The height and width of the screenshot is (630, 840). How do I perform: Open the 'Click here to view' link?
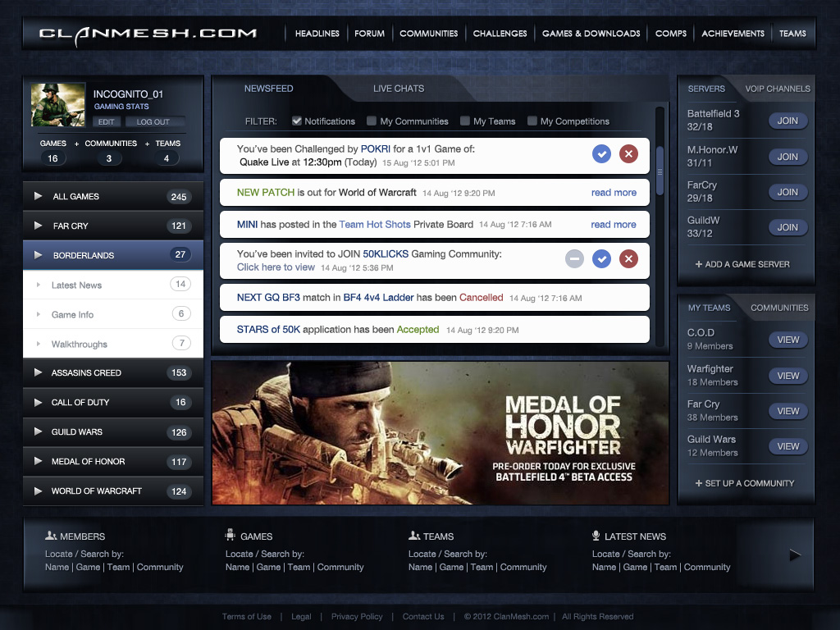pyautogui.click(x=276, y=267)
